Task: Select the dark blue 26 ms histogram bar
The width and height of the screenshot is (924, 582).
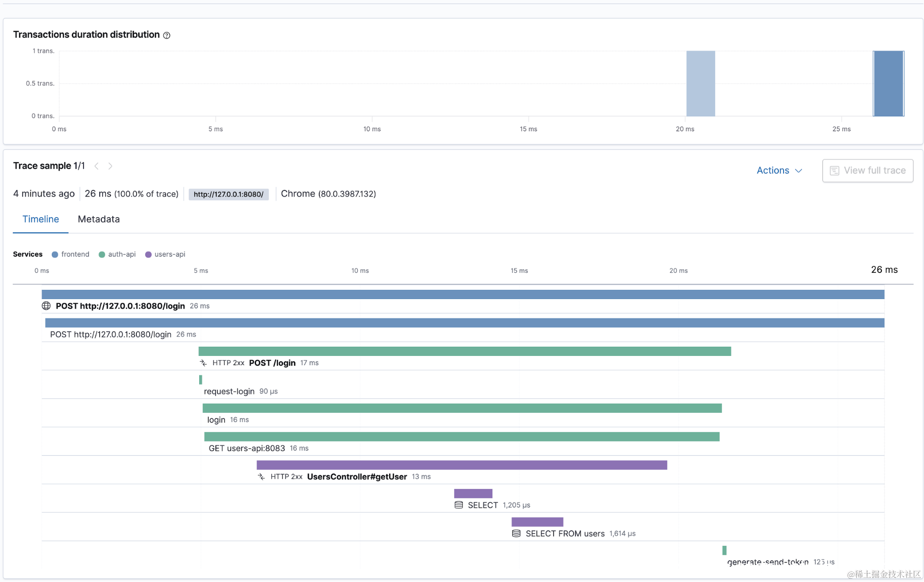Action: coord(888,84)
